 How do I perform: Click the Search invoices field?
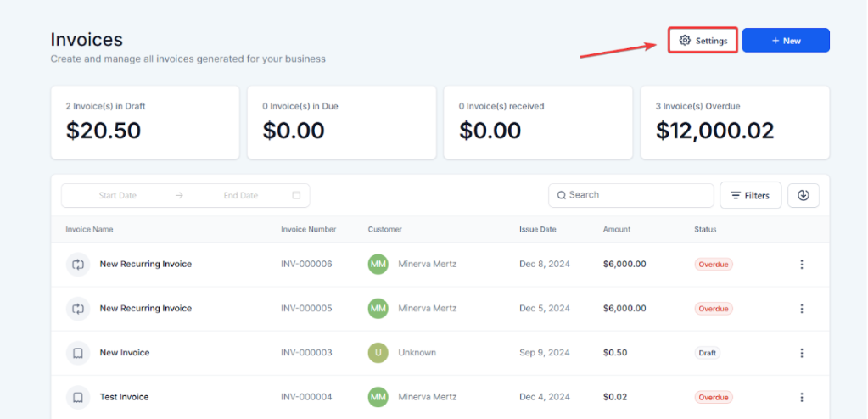coord(631,195)
